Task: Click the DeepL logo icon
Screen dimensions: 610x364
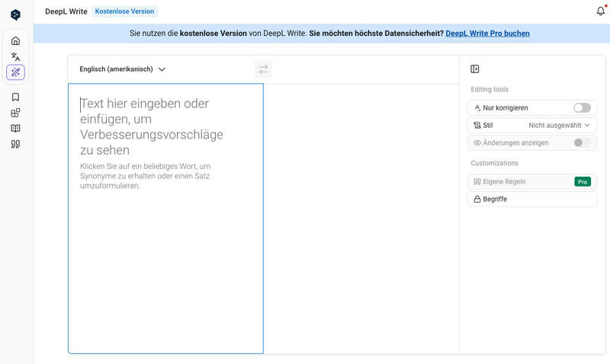Action: tap(15, 14)
